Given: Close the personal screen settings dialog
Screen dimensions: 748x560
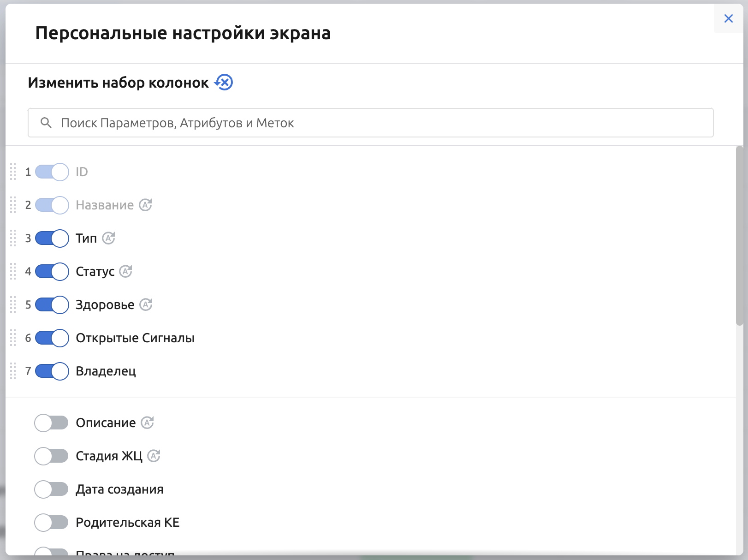Looking at the screenshot, I should pos(729,18).
